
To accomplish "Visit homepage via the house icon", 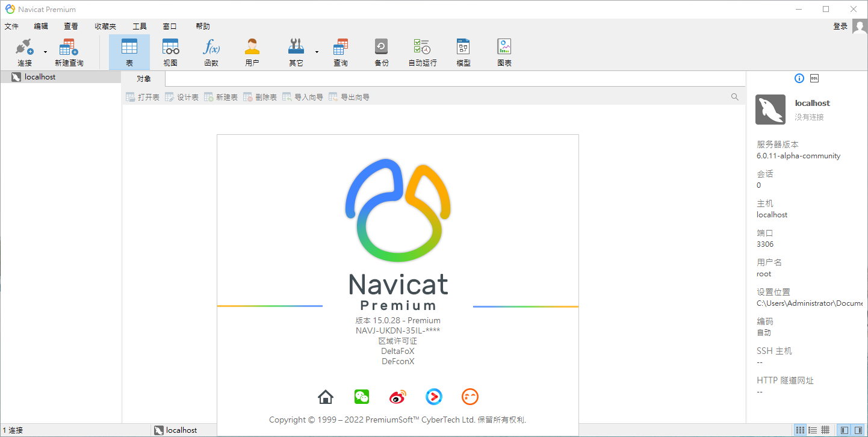I will point(326,397).
